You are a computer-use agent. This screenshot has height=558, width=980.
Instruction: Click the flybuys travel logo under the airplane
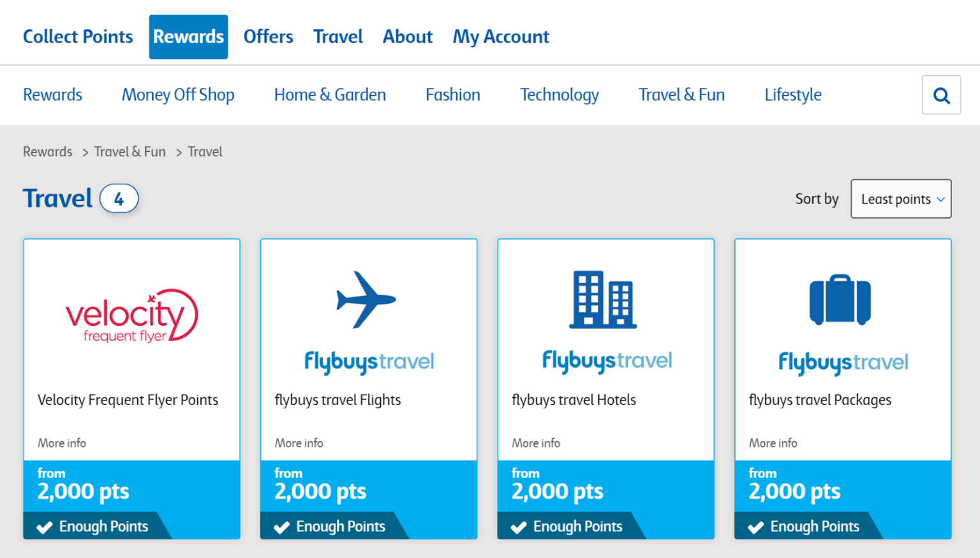pos(368,362)
